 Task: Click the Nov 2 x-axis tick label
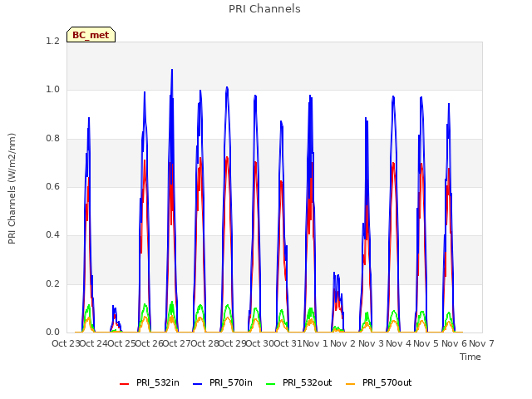[343, 343]
